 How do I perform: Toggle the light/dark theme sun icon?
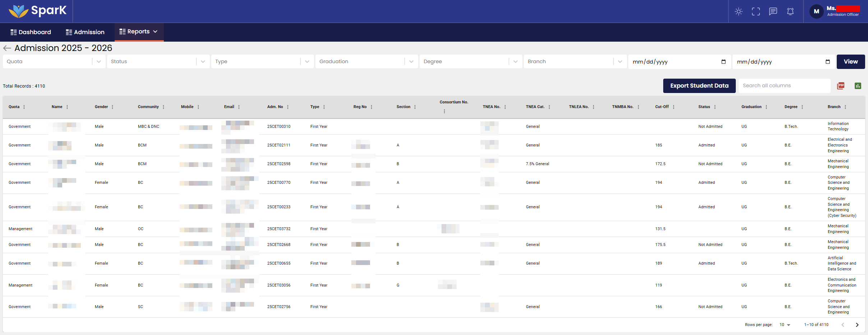[738, 11]
